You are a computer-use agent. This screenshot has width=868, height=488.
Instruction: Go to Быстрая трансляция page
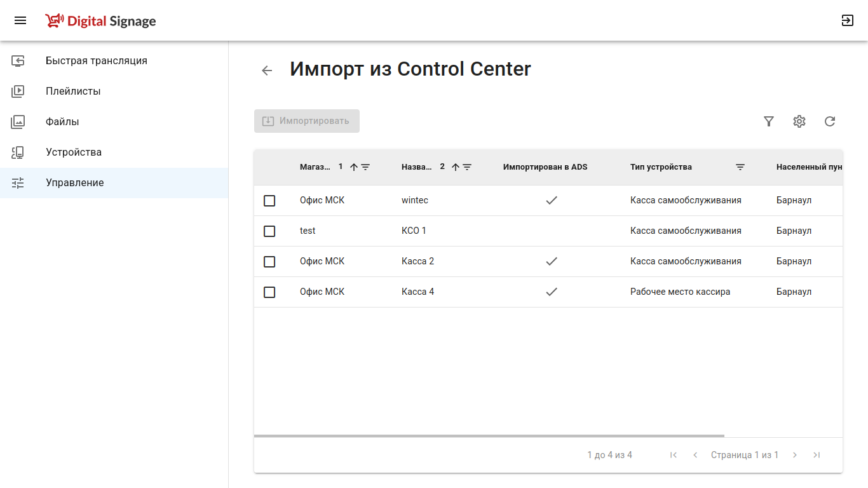tap(96, 61)
